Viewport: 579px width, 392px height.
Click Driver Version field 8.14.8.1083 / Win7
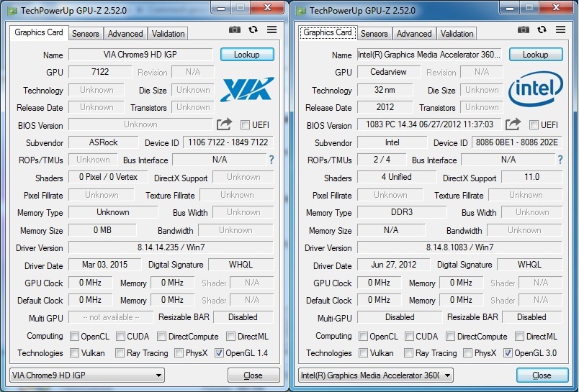click(459, 247)
